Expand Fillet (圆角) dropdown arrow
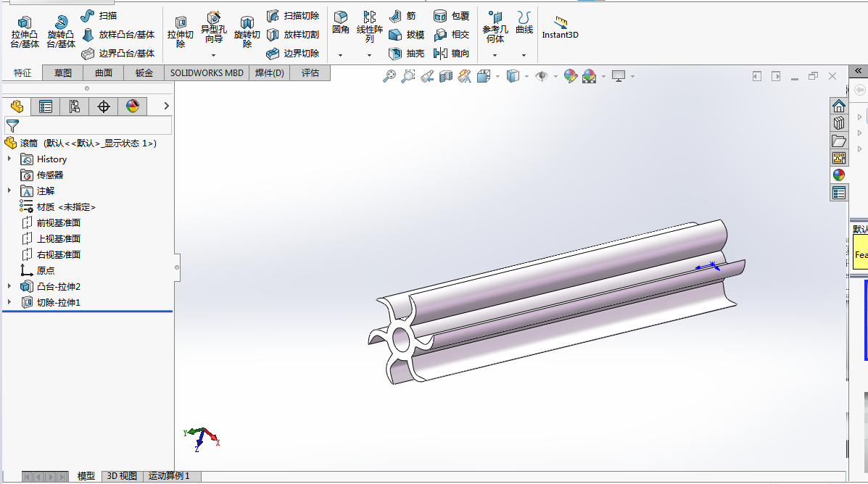The image size is (868, 484). coord(340,55)
